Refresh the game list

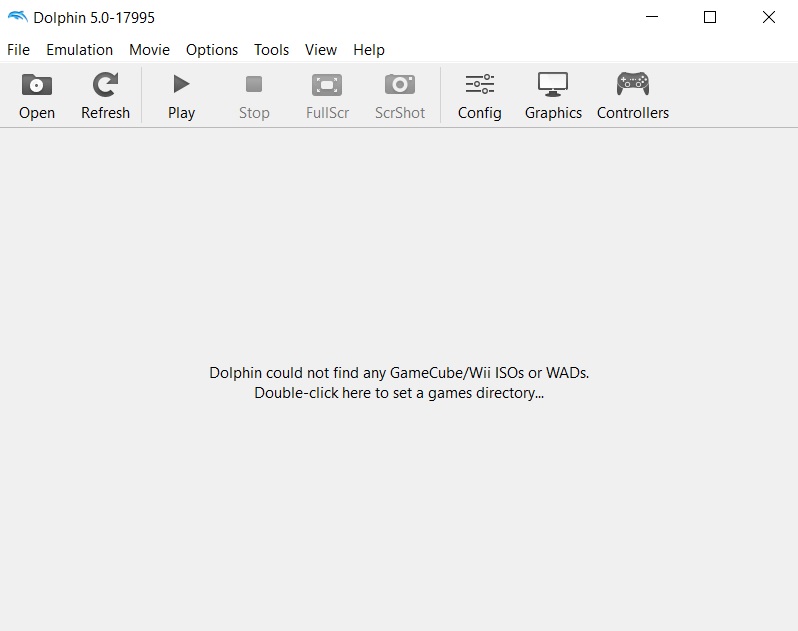105,86
